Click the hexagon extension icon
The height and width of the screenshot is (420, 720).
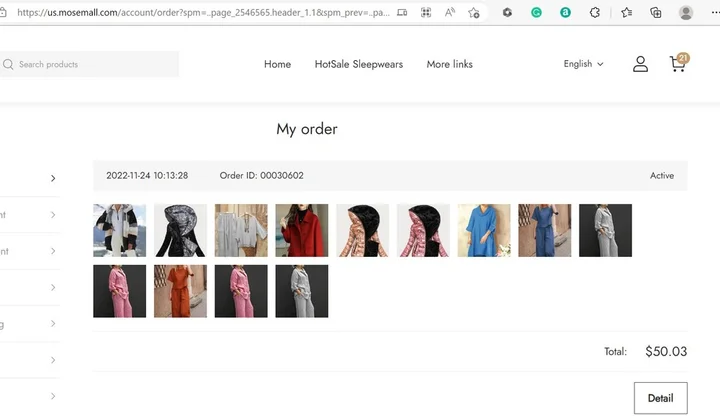coord(507,12)
